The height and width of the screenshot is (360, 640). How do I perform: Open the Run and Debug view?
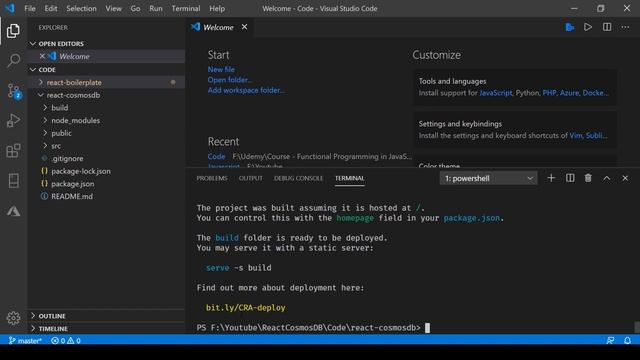pyautogui.click(x=13, y=120)
